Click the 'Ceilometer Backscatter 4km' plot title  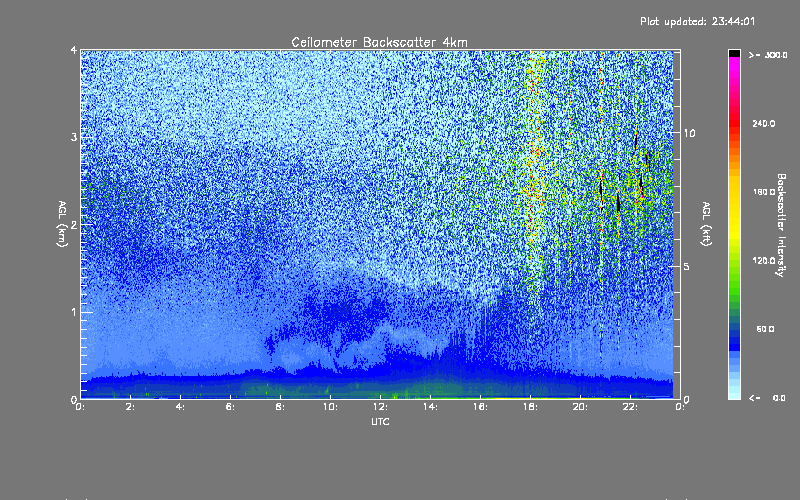tap(379, 42)
